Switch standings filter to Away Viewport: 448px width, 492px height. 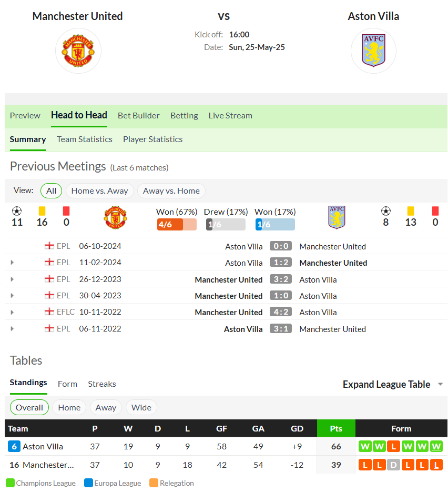pyautogui.click(x=106, y=408)
